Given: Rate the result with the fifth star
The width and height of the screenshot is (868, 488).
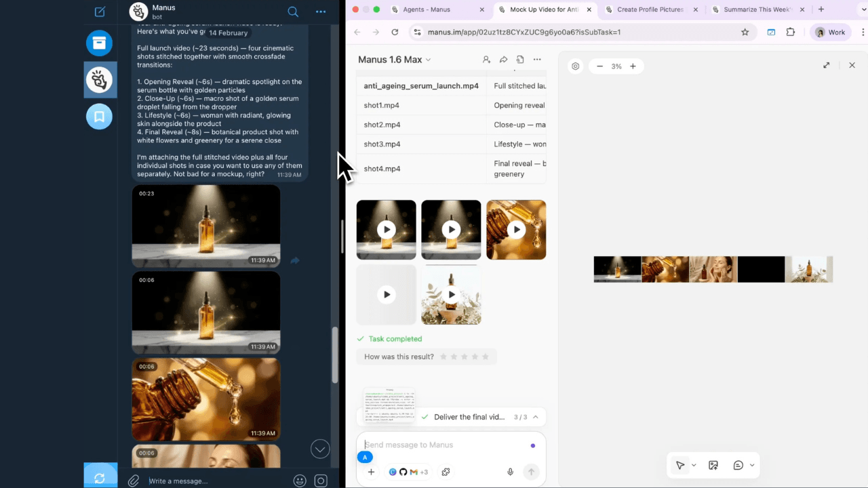Looking at the screenshot, I should click(x=485, y=357).
